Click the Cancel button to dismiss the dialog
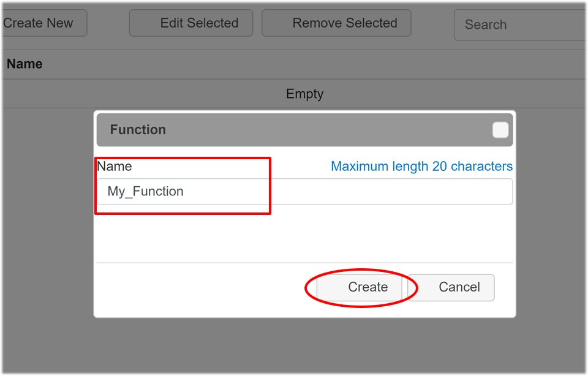This screenshot has width=588, height=376. coord(459,287)
